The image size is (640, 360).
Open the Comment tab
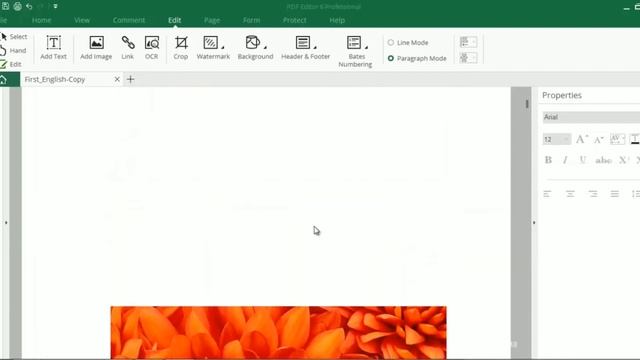coord(129,20)
